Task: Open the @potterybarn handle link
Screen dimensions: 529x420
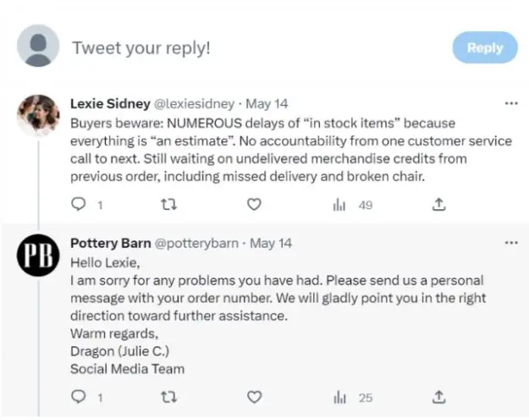Action: (x=196, y=243)
